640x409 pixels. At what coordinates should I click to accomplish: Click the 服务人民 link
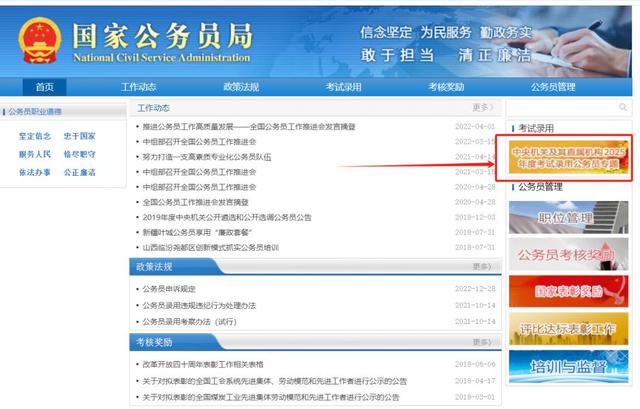tap(35, 154)
